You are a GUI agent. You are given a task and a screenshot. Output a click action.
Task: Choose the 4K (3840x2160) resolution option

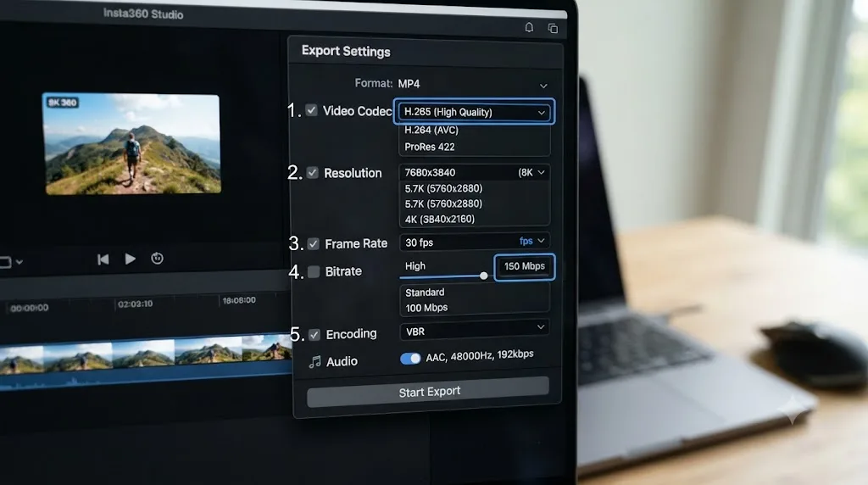(x=440, y=220)
